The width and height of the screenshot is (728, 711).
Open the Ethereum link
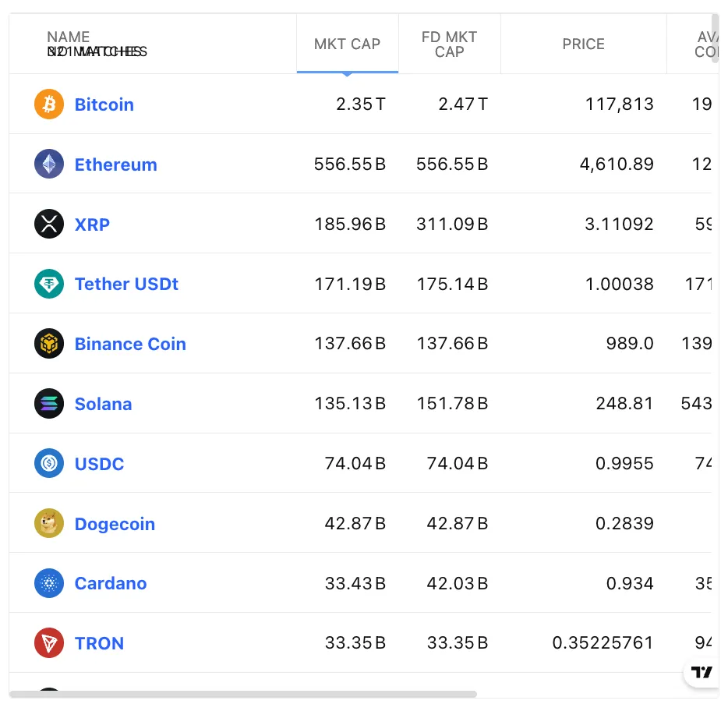pyautogui.click(x=115, y=164)
